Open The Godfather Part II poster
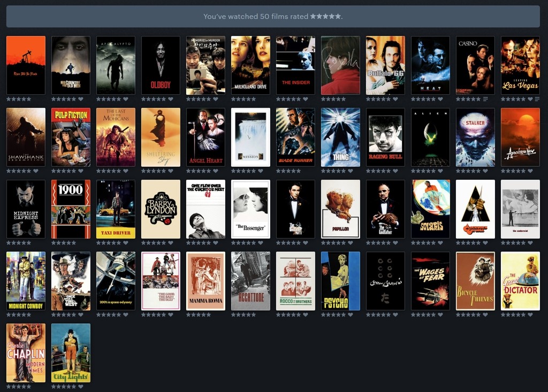548x392 pixels. [295, 209]
